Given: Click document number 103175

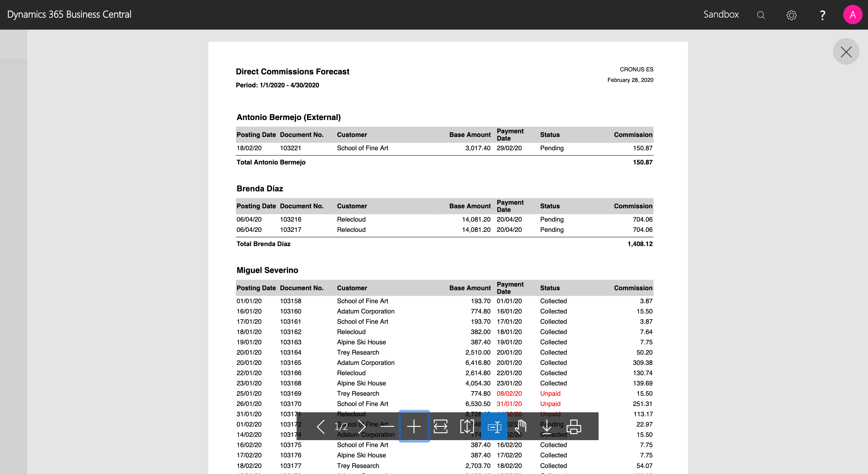Looking at the screenshot, I should [291, 445].
